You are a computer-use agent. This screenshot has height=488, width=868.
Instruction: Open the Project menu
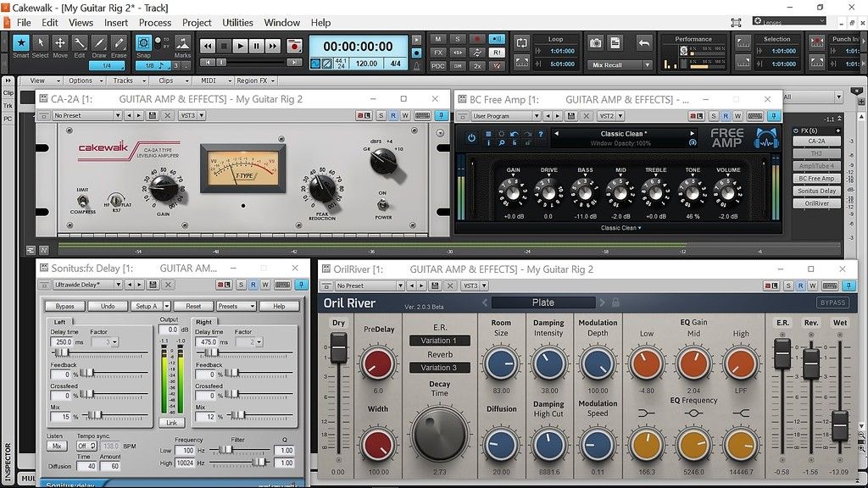[x=196, y=22]
